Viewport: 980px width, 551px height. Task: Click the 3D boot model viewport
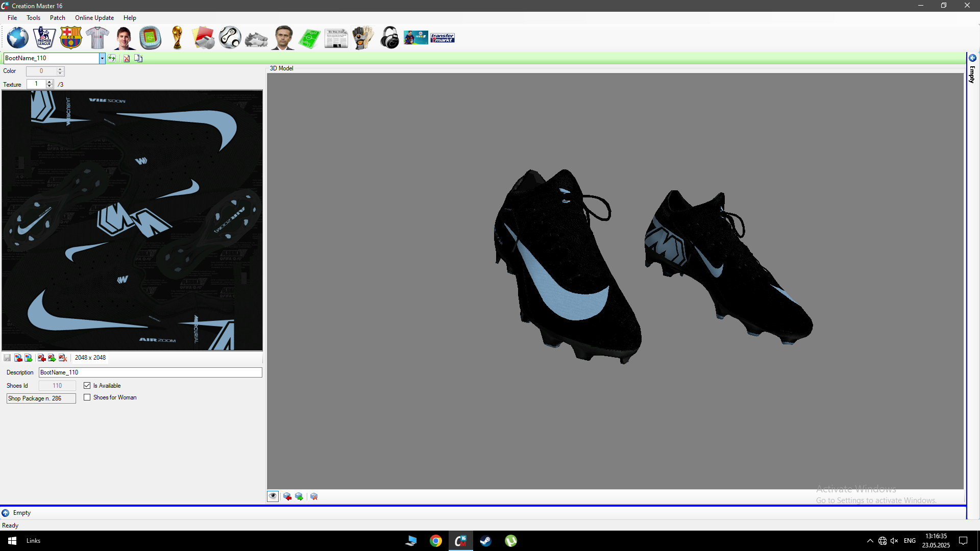click(615, 281)
